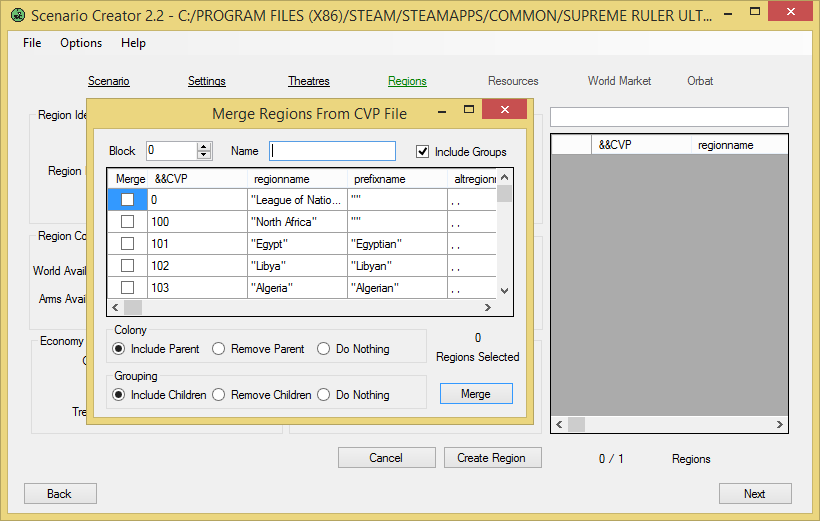Click the Merge button
Viewport: 820px width, 521px height.
[x=476, y=394]
